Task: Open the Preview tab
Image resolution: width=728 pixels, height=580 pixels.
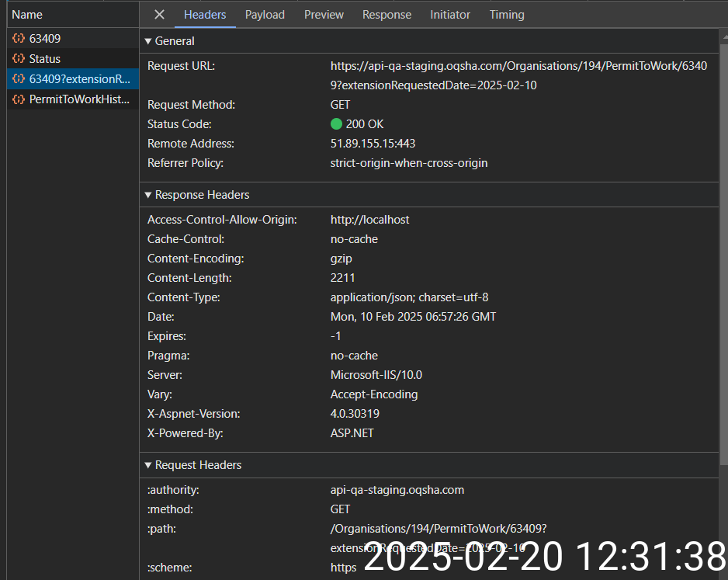Action: pos(324,15)
